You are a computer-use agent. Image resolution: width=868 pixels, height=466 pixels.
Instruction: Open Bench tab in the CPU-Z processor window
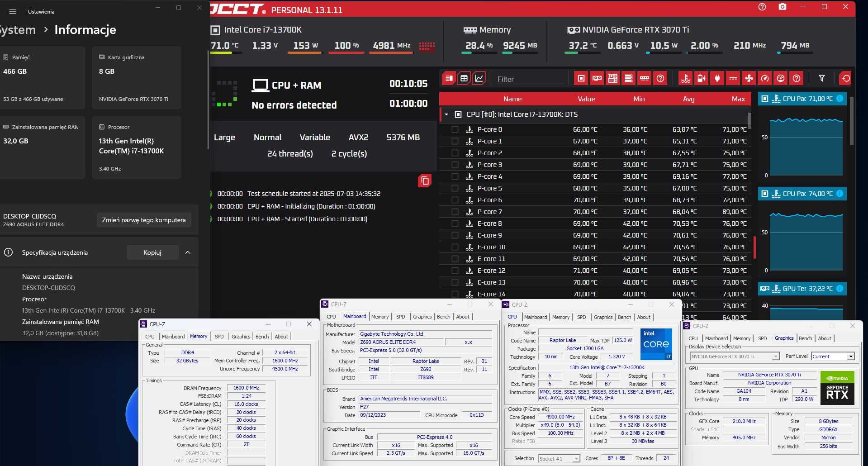click(624, 317)
